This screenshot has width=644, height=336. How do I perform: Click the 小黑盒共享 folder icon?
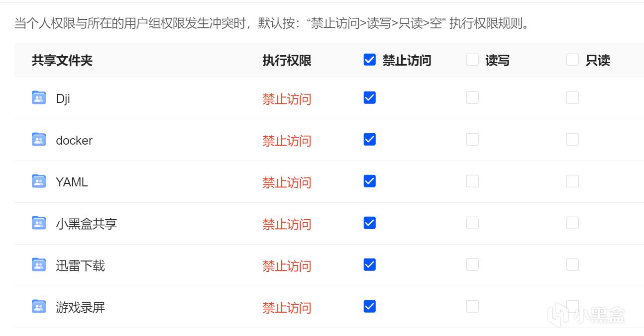[39, 223]
